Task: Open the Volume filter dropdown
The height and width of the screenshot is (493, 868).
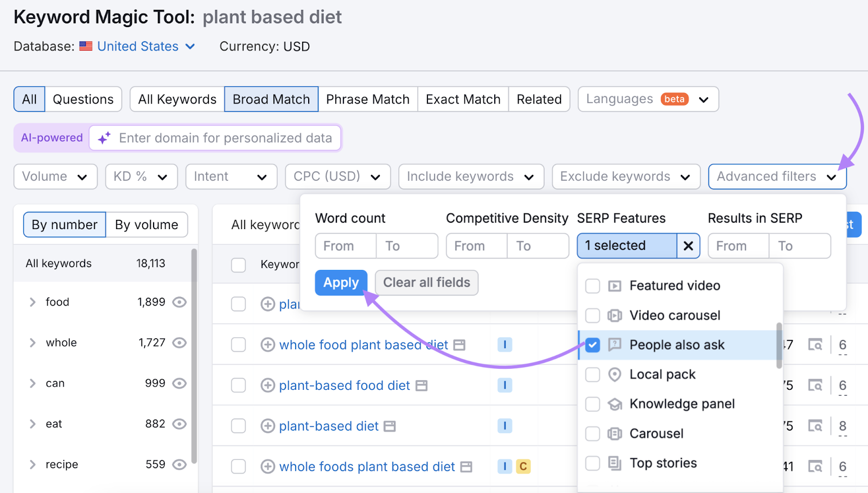Action: coord(55,176)
